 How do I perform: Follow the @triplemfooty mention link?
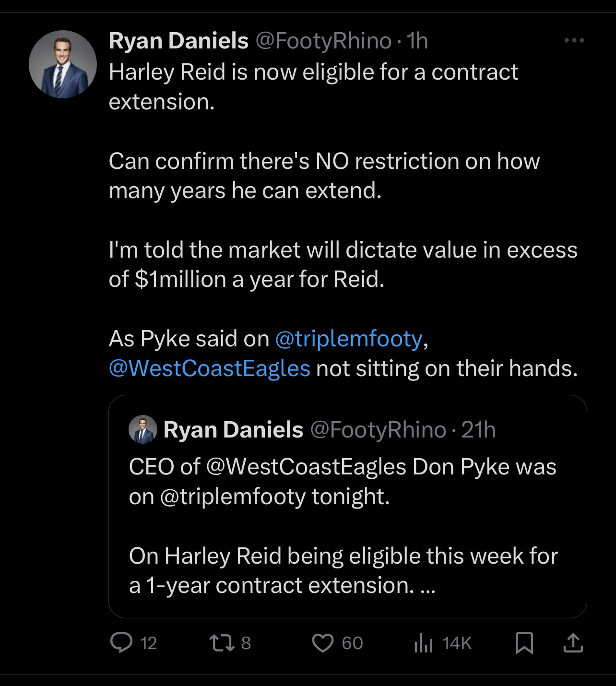click(x=349, y=339)
